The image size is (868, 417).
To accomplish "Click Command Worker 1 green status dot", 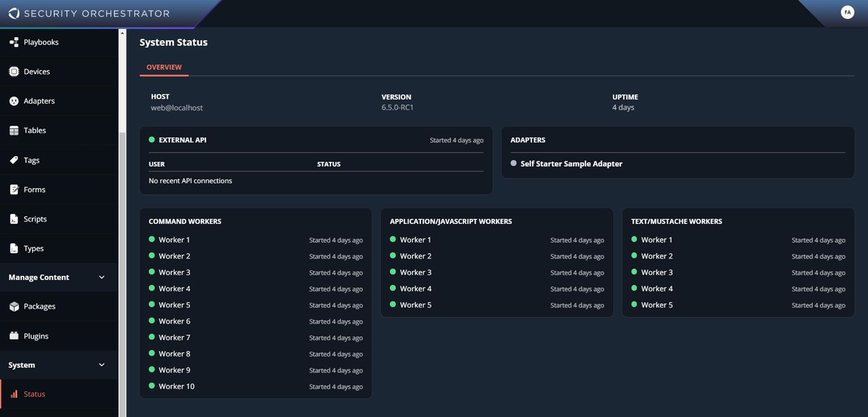I will coord(152,239).
